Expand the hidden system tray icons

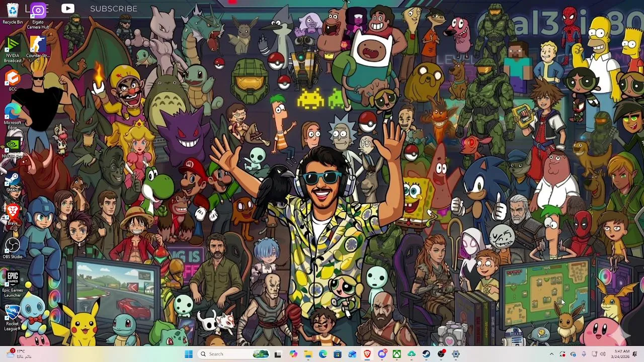pos(551,354)
